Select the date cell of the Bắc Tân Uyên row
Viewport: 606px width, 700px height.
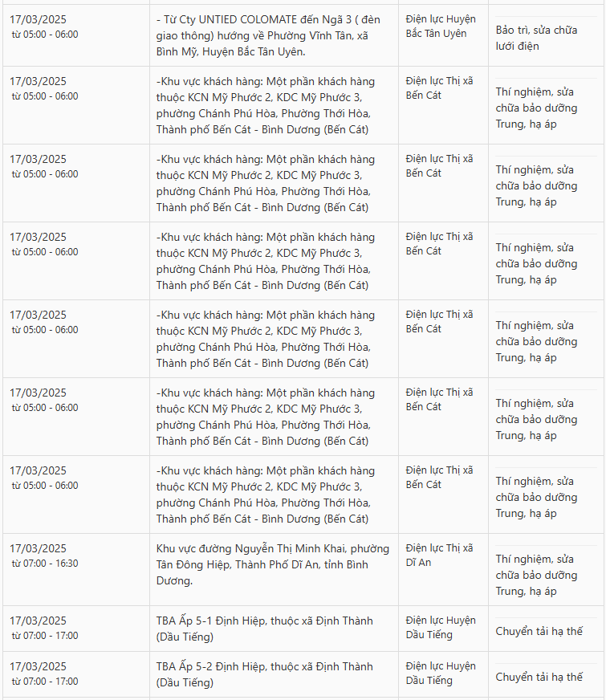pos(43,26)
